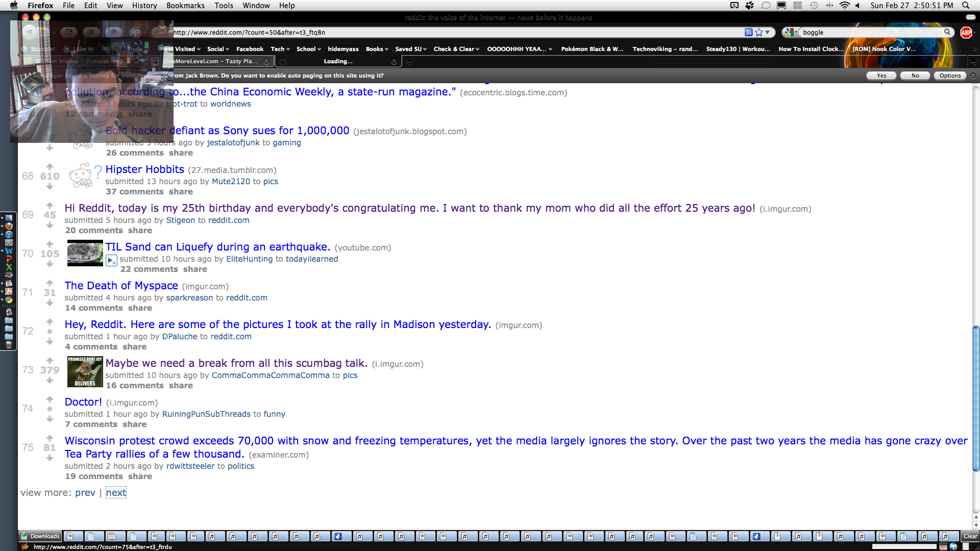Open the URL history dropdown arrow
This screenshot has height=551, width=980.
tap(767, 32)
